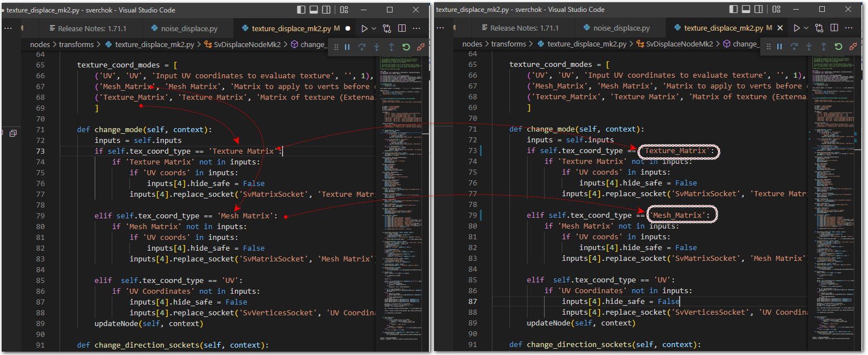Disconnect debugger in right window

click(x=853, y=47)
